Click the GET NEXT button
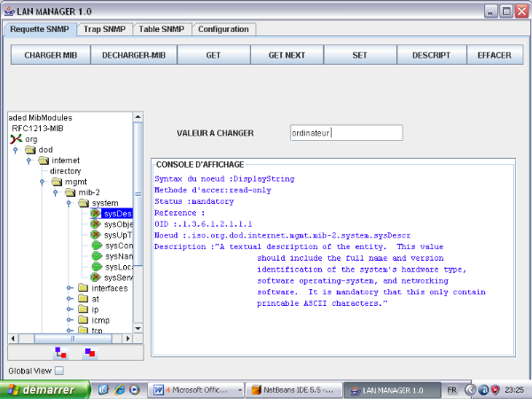This screenshot has height=399, width=532. (286, 54)
